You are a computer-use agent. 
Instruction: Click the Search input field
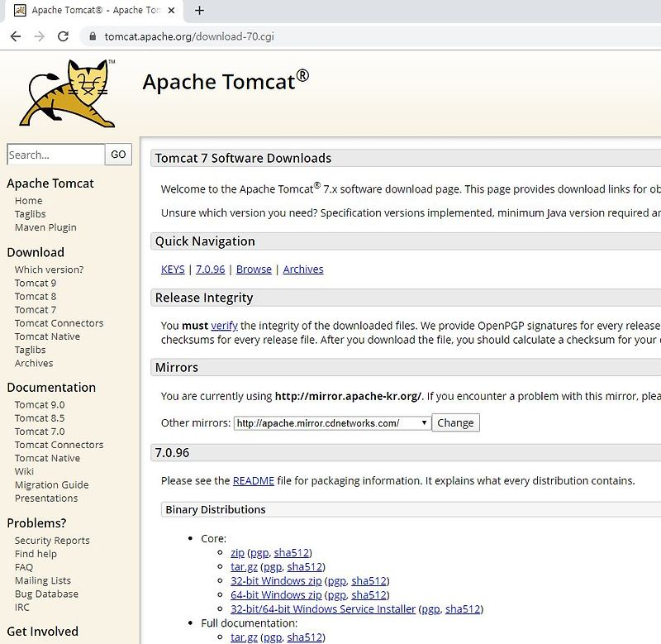pyautogui.click(x=54, y=154)
